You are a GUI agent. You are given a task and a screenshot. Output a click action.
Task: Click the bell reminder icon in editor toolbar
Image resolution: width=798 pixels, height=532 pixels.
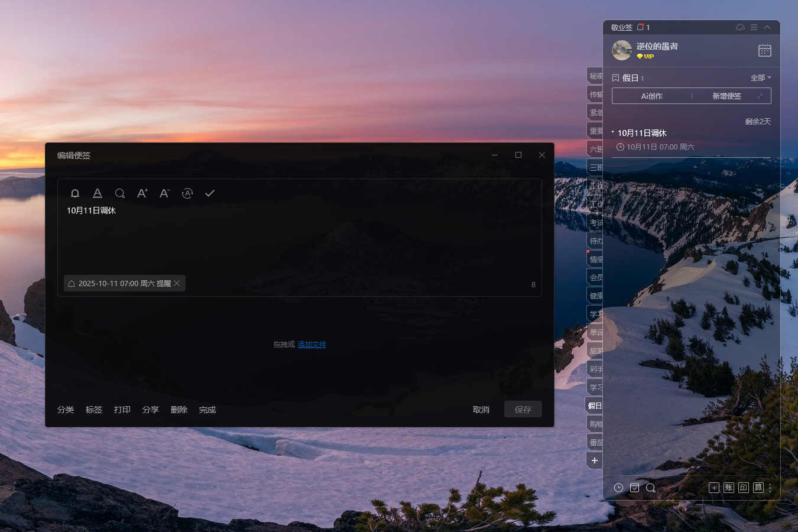click(x=75, y=193)
